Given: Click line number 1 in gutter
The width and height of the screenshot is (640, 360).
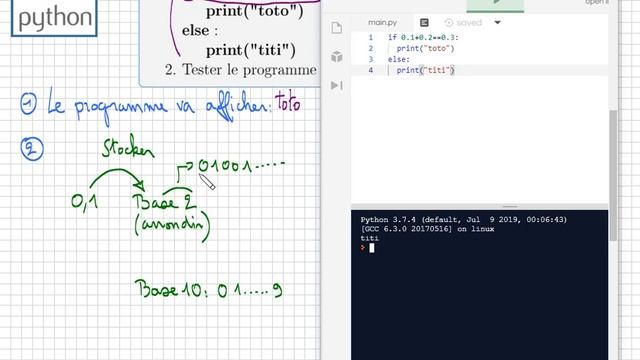Looking at the screenshot, I should tap(371, 38).
